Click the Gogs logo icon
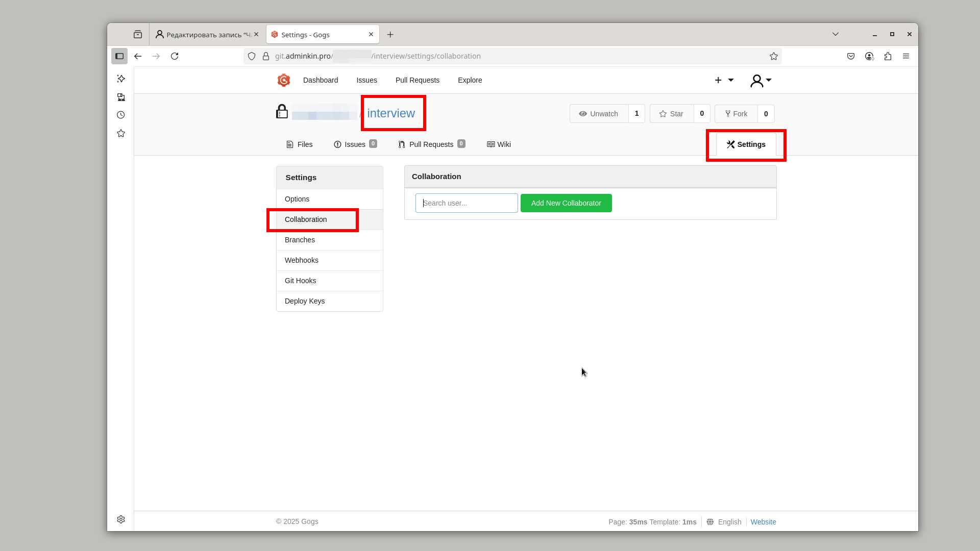Image resolution: width=980 pixels, height=551 pixels. 284,80
